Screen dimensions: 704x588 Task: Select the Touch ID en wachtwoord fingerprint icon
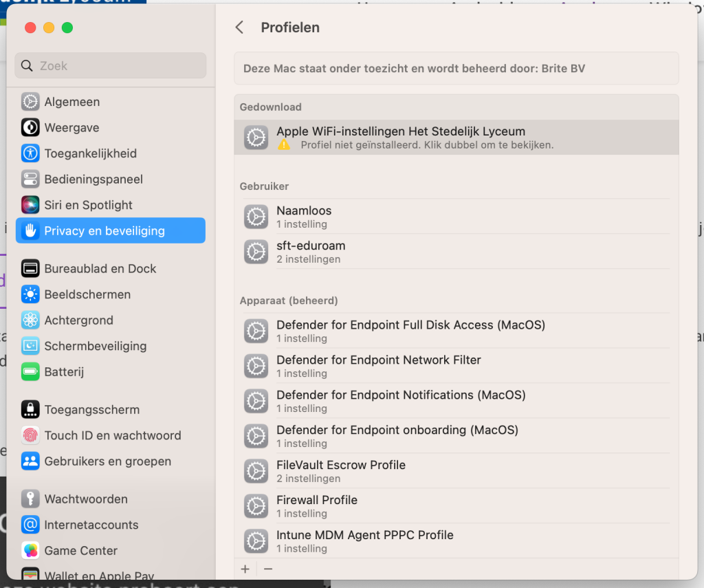coord(30,435)
